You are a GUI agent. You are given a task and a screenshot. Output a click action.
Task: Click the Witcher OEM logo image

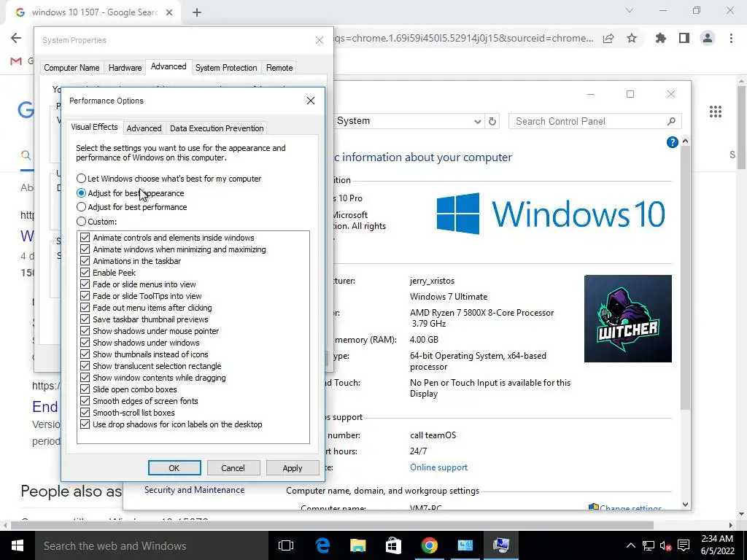point(628,319)
